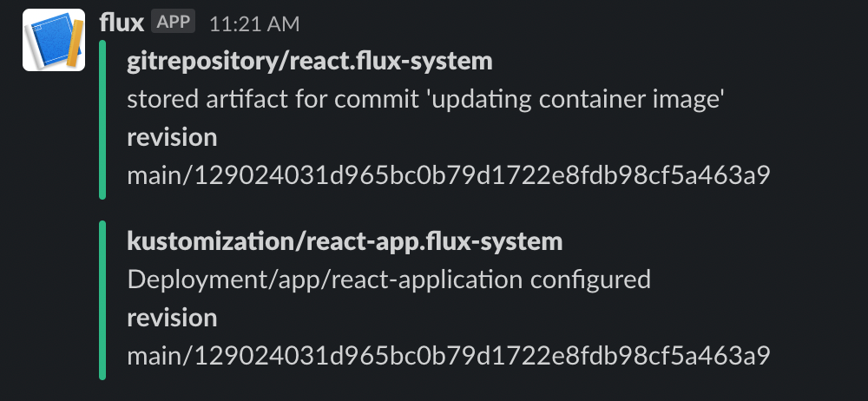Screen dimensions: 868x401
Task: Click revision hash under kustomization attachment
Action: (449, 356)
